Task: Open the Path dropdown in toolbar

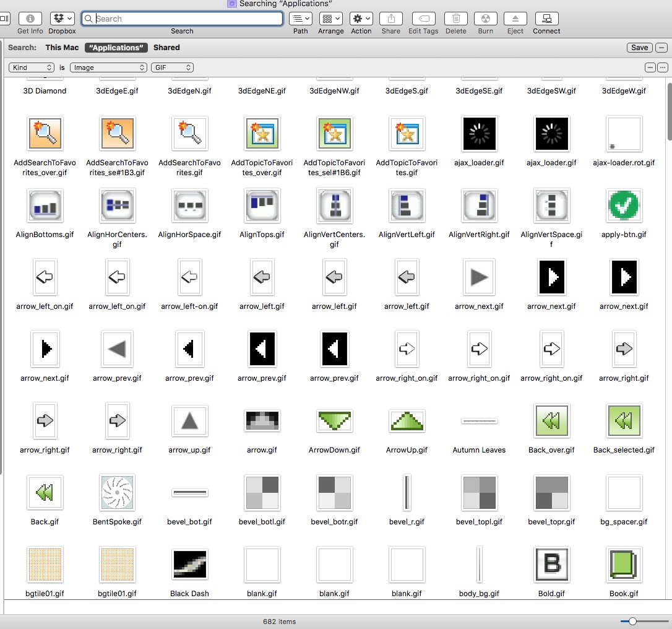Action: 301,19
